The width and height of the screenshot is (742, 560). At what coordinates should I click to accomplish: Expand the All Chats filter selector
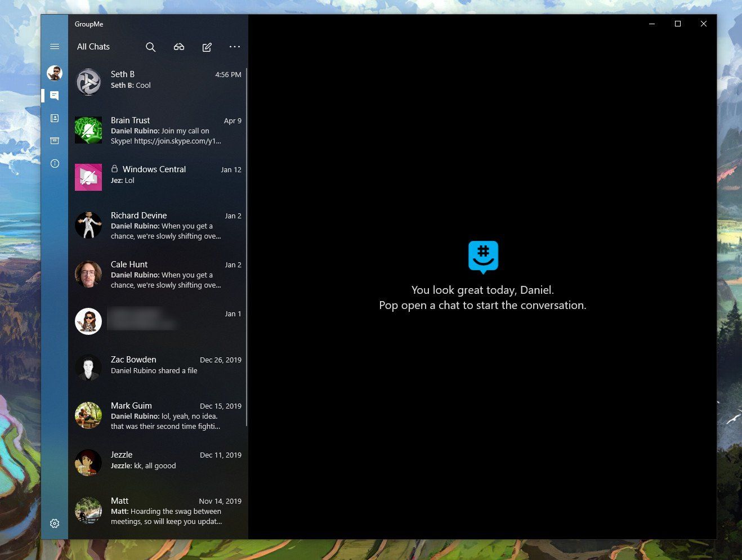(93, 47)
